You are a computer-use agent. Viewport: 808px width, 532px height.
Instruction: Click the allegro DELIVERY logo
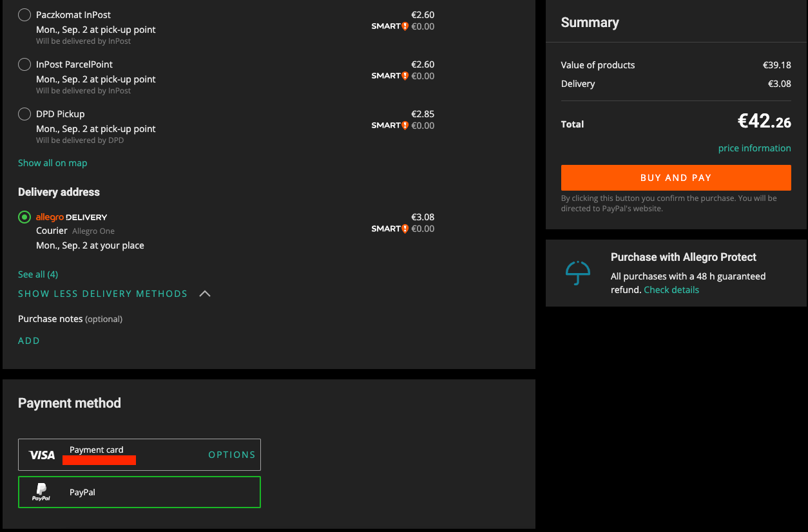pos(72,217)
